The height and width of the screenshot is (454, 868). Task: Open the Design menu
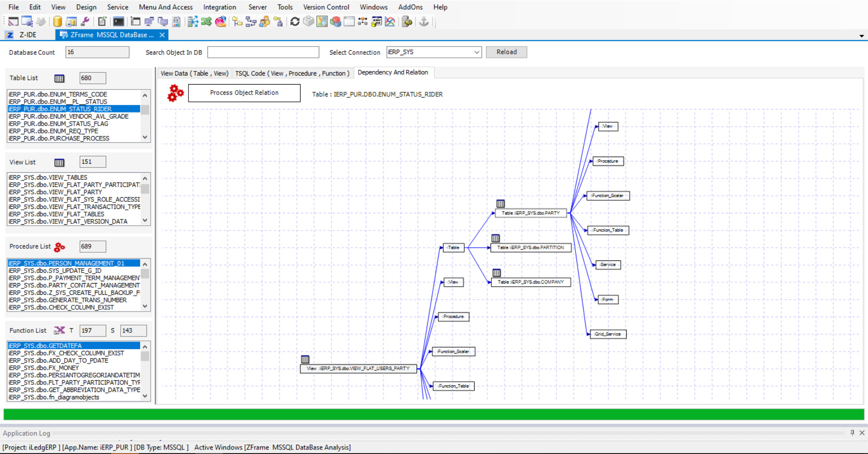point(86,7)
